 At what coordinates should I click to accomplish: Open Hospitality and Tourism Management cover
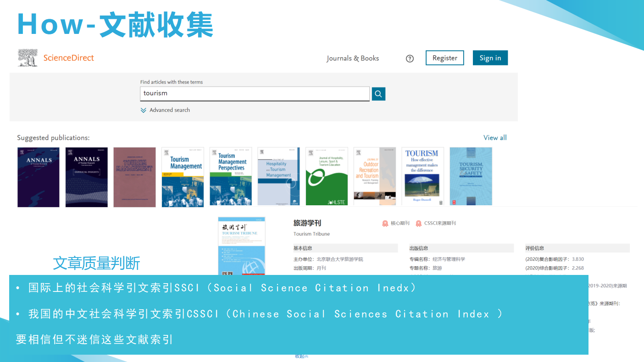pyautogui.click(x=278, y=176)
